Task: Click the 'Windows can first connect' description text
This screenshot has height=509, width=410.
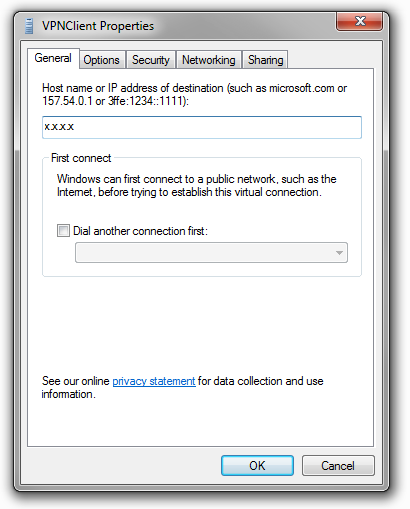Action: 196,185
